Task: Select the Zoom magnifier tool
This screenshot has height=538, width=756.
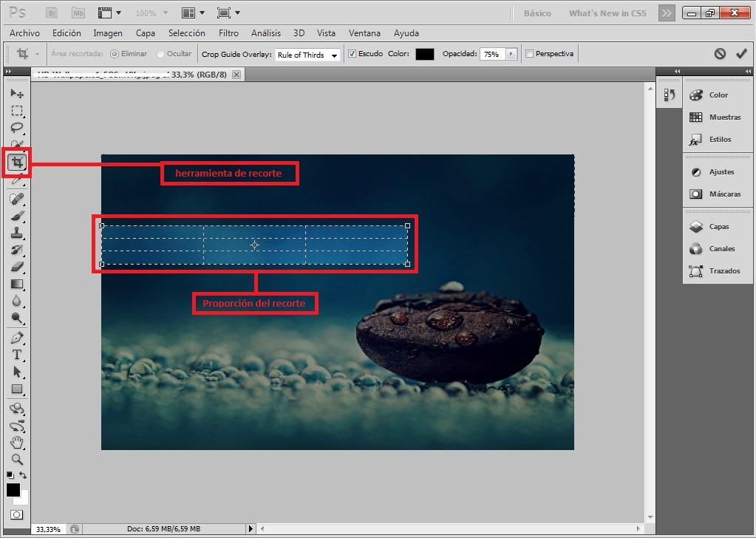Action: 17,459
